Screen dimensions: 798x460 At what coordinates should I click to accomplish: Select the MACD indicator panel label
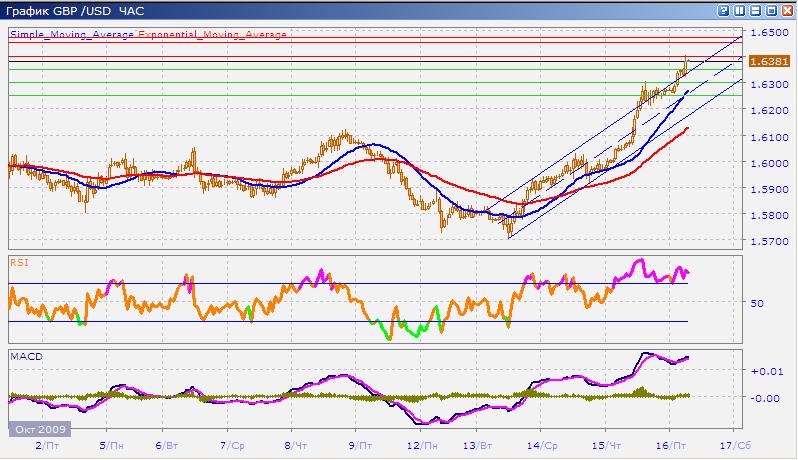(x=24, y=355)
